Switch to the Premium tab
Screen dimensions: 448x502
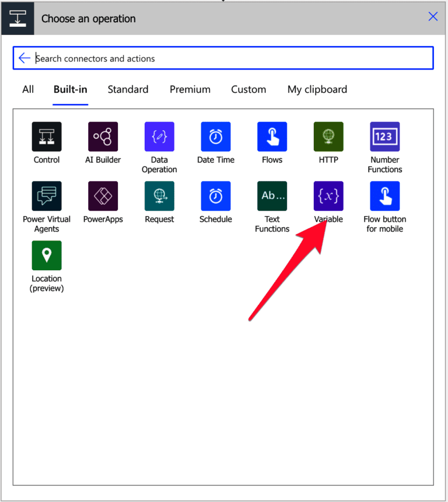click(x=190, y=89)
